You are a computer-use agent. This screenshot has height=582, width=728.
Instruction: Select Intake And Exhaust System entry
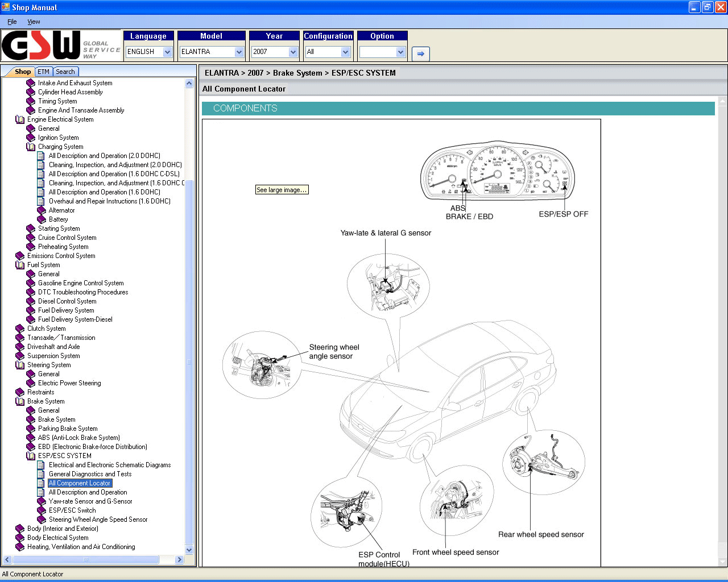[x=75, y=83]
